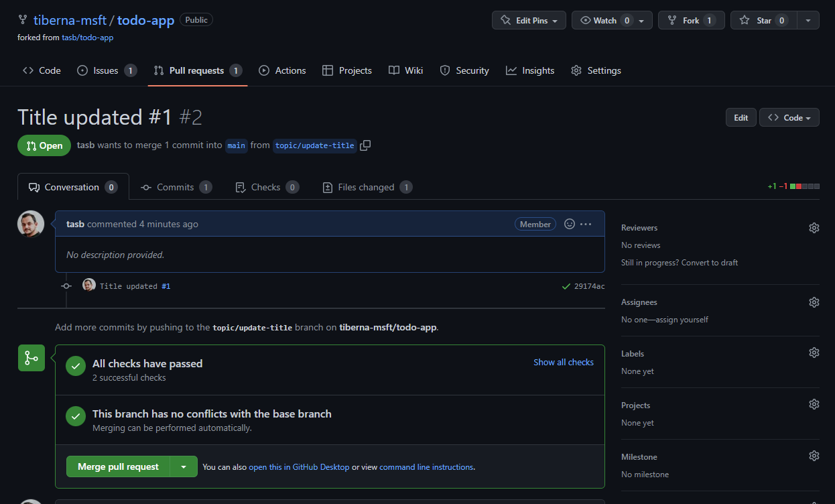Show all checks for this pull request
This screenshot has height=504, width=835.
pos(564,362)
